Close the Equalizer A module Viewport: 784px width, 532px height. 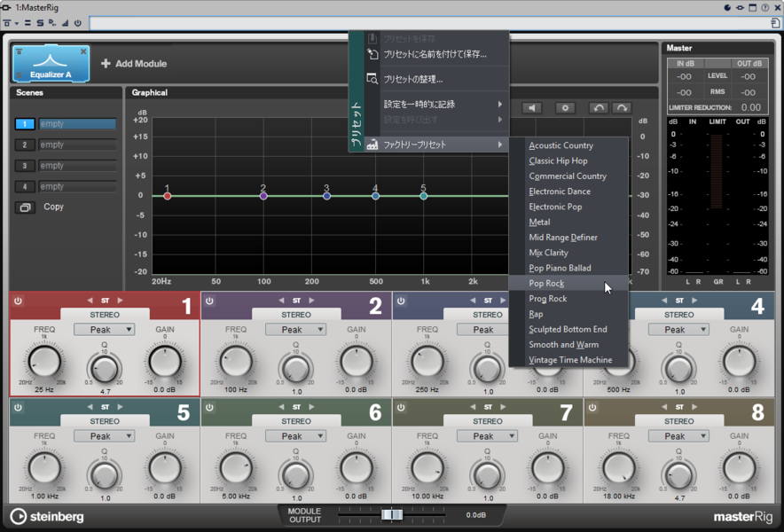coord(83,51)
